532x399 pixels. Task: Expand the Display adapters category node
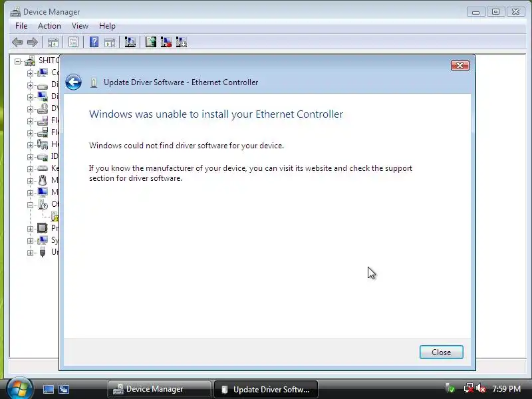click(x=30, y=97)
